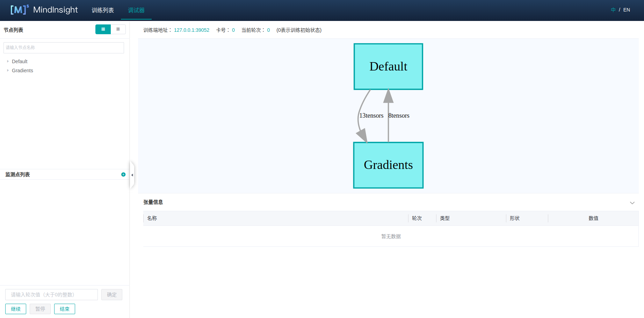Click the 暂停 (pause) button
Screen dimensions: 644x318
(x=40, y=309)
